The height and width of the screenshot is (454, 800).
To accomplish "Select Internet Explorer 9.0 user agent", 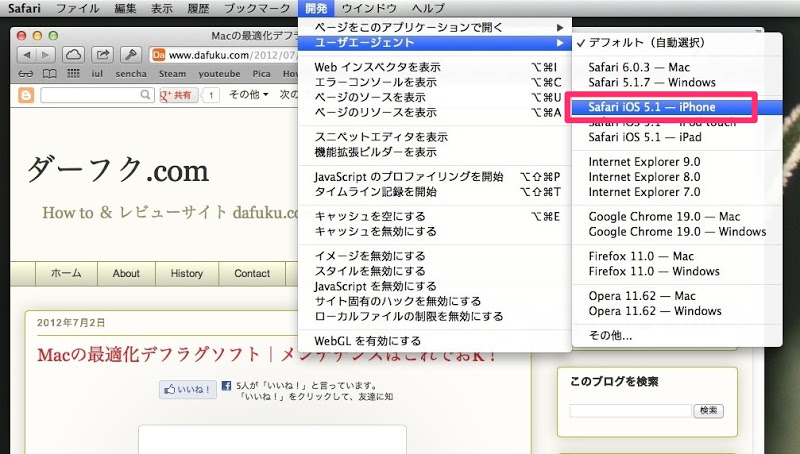I will (x=677, y=162).
